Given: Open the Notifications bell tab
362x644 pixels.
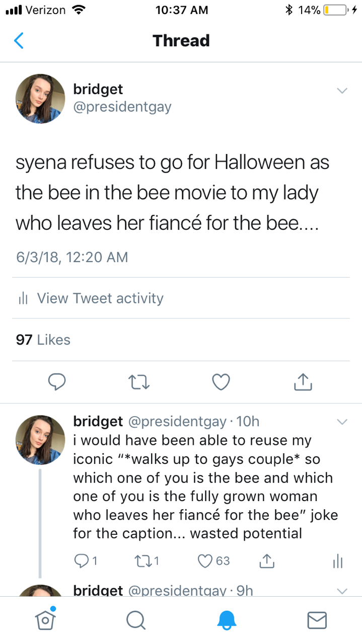Looking at the screenshot, I should [x=227, y=620].
